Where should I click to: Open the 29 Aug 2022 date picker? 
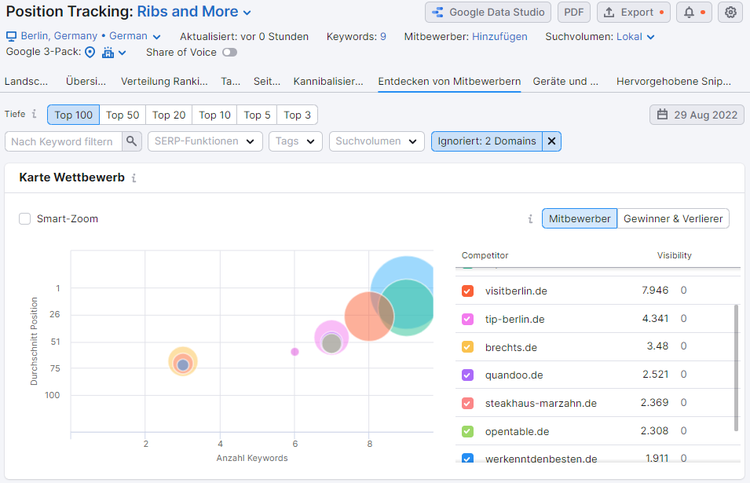(x=697, y=115)
